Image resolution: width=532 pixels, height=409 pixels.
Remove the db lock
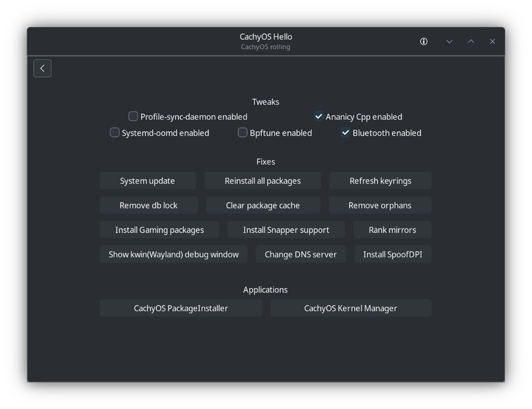pos(148,204)
